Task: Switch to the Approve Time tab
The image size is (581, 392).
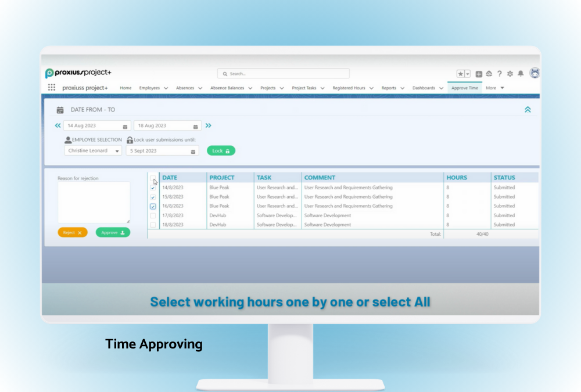Action: coord(465,88)
